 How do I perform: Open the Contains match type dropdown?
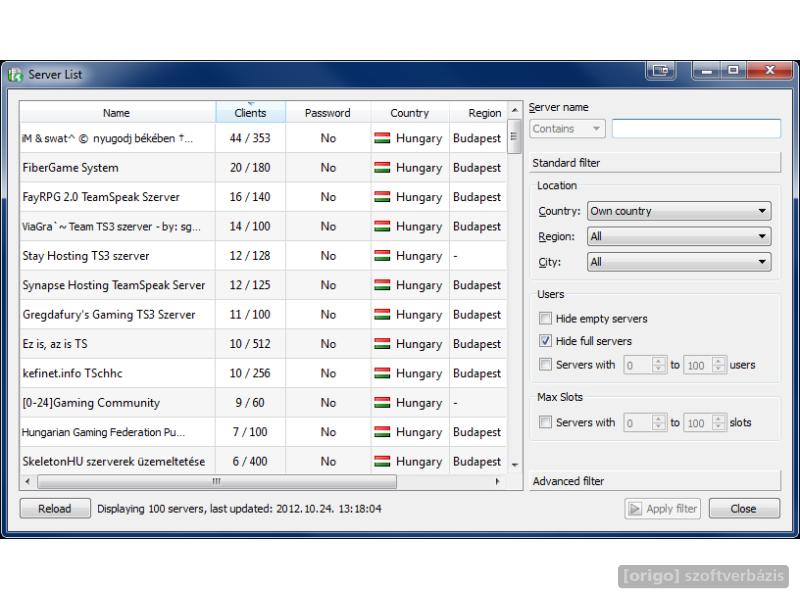click(x=567, y=129)
